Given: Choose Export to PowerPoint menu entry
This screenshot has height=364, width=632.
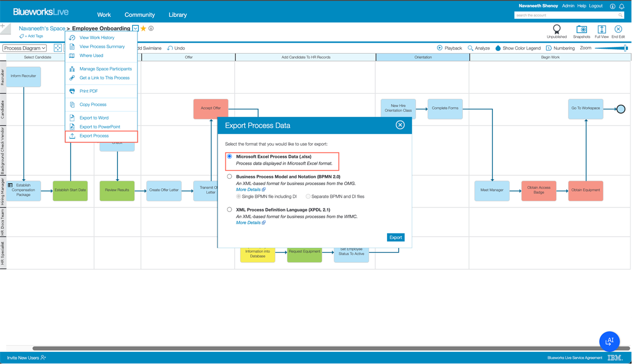Looking at the screenshot, I should (100, 127).
